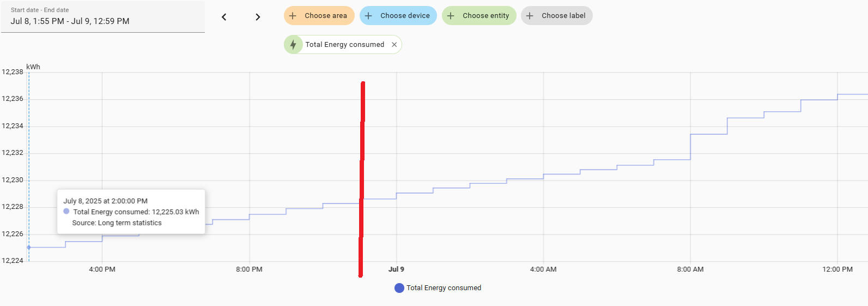Click the data point at chart start
The width and height of the screenshot is (868, 306).
tap(29, 248)
